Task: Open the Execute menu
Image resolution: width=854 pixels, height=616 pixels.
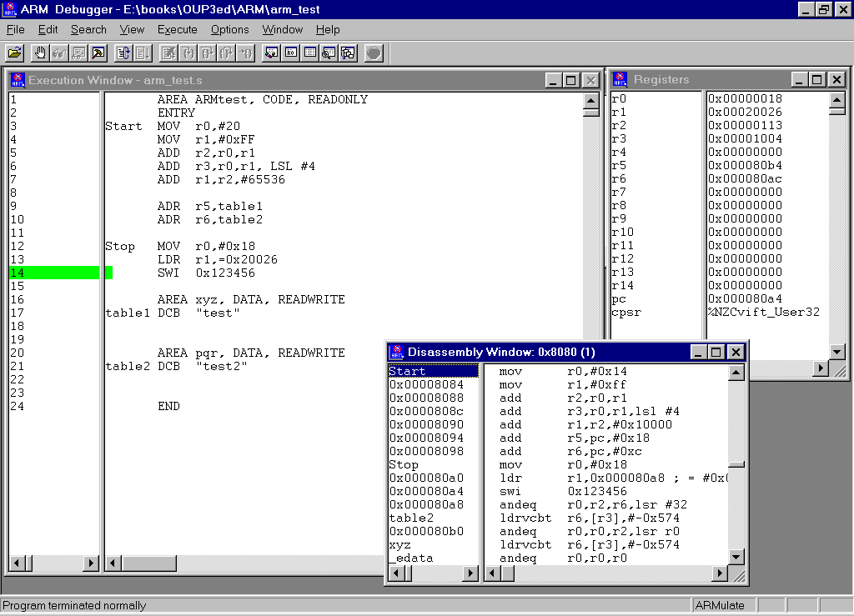Action: coord(177,29)
